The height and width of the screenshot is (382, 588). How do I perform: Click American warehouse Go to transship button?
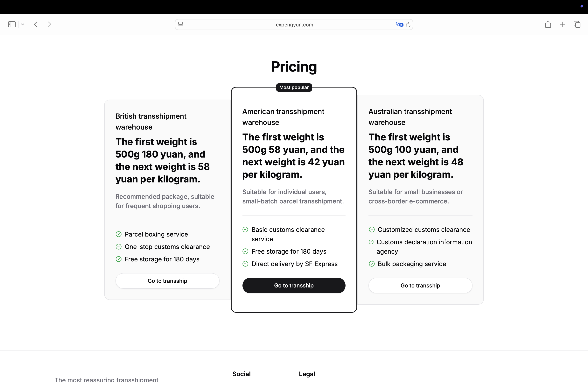pyautogui.click(x=294, y=286)
